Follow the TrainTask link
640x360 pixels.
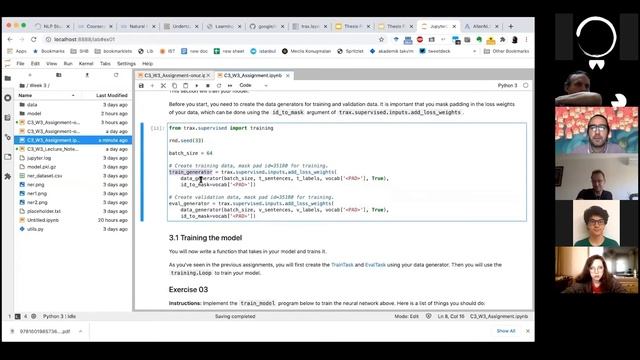click(x=342, y=265)
